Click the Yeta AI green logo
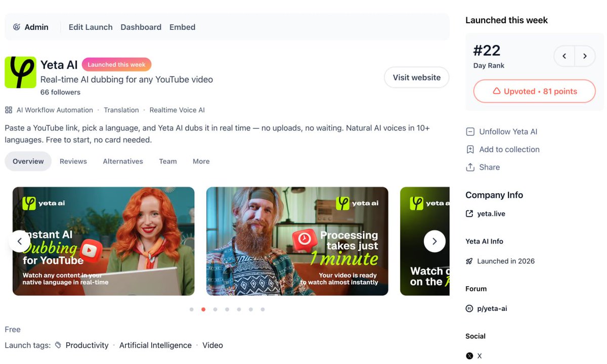 (x=20, y=72)
